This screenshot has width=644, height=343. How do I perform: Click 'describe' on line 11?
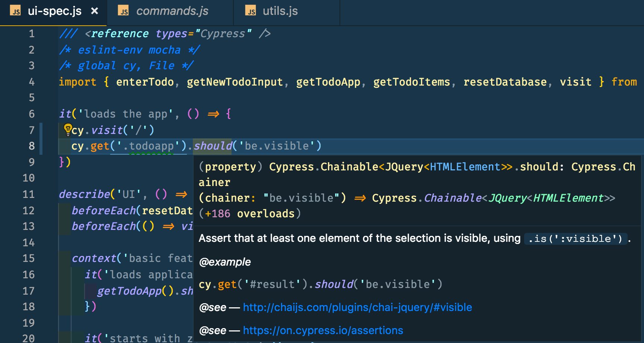[x=84, y=194]
